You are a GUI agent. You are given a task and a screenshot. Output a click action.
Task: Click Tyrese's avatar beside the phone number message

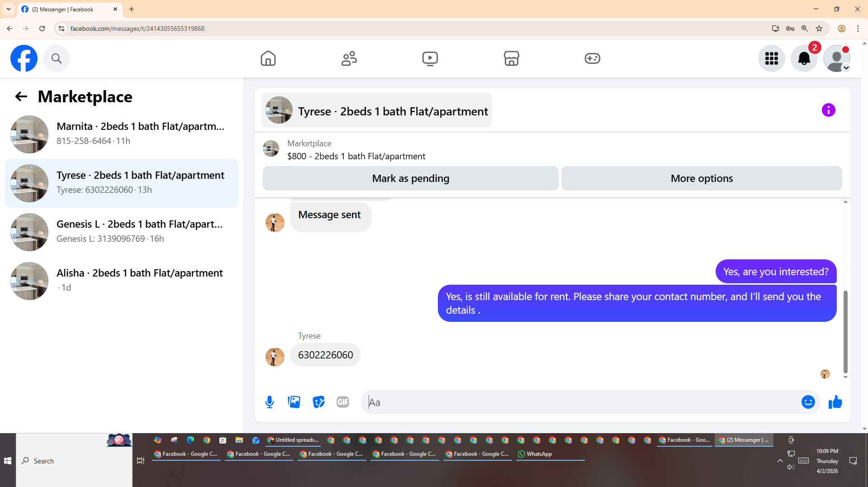click(275, 357)
